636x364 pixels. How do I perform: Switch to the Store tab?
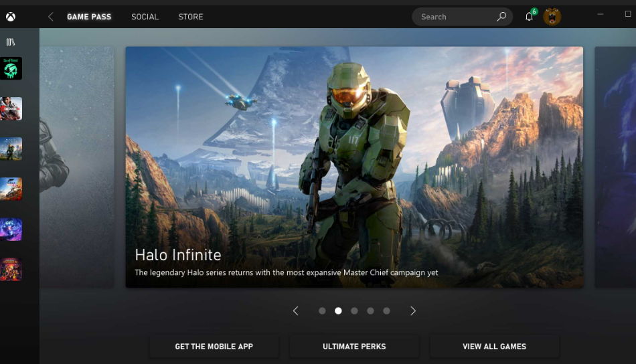[191, 17]
